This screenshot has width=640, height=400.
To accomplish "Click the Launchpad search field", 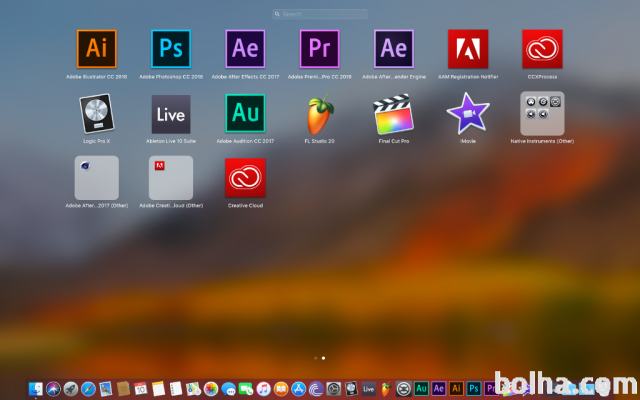I will (320, 14).
